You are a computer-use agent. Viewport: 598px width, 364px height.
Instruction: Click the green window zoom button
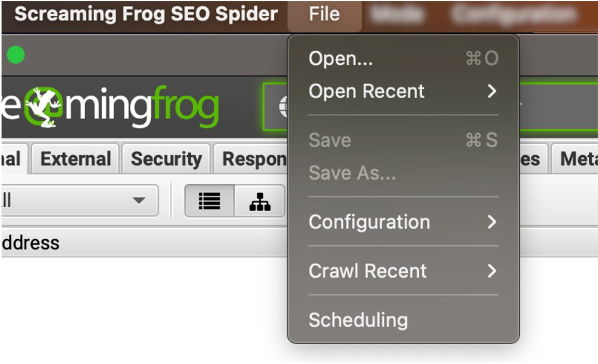16,55
